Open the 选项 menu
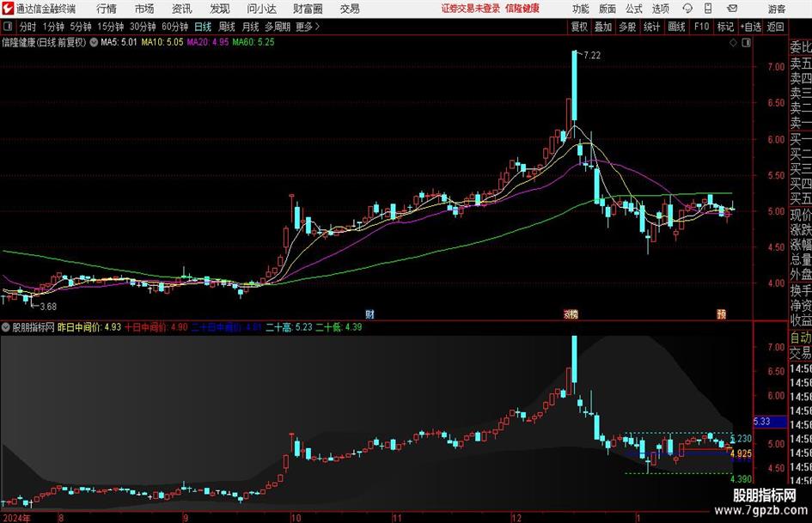 point(661,9)
